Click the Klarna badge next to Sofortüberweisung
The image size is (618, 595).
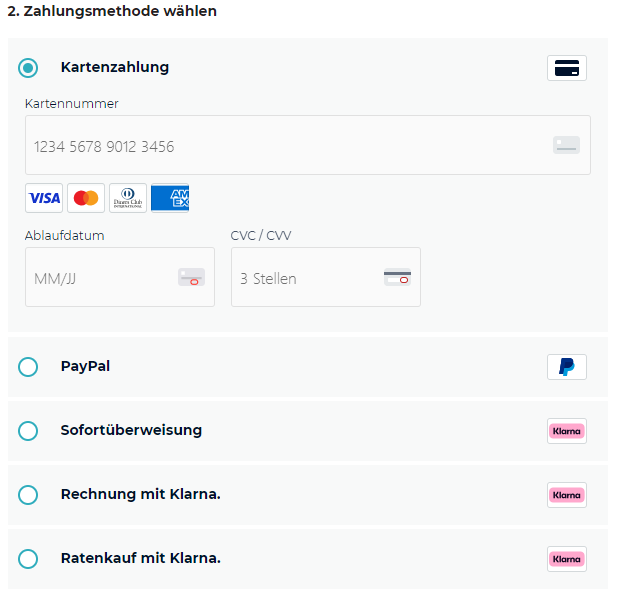(567, 431)
